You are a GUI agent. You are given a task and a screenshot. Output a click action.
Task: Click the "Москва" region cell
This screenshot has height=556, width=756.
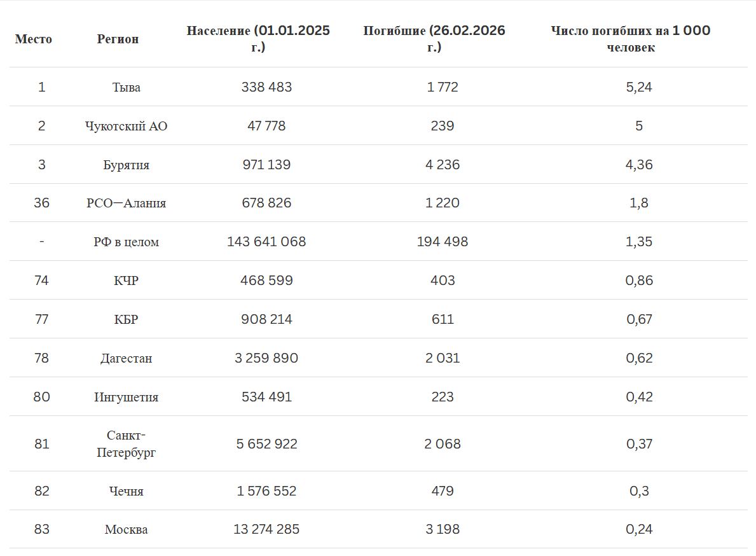(127, 529)
